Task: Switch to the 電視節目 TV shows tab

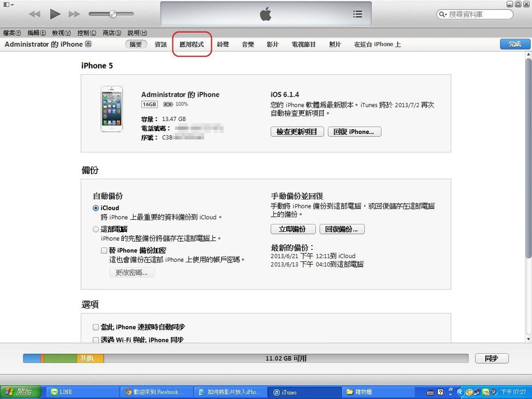Action: (303, 45)
